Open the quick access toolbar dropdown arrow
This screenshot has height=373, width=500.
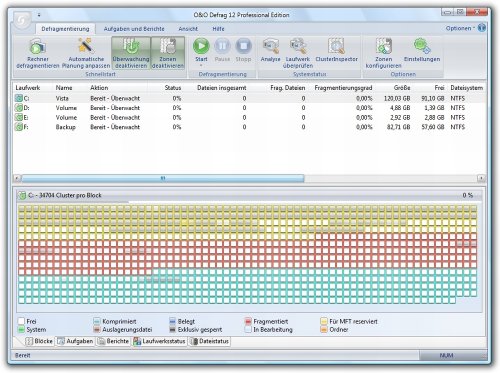[39, 15]
